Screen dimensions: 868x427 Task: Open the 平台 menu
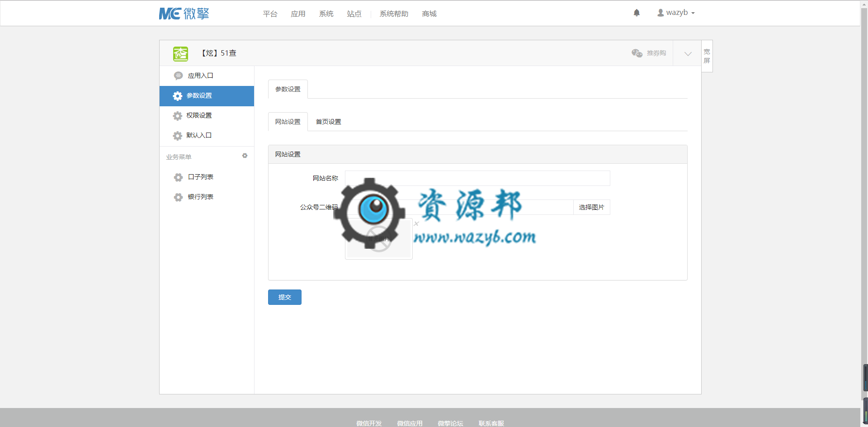click(x=270, y=14)
